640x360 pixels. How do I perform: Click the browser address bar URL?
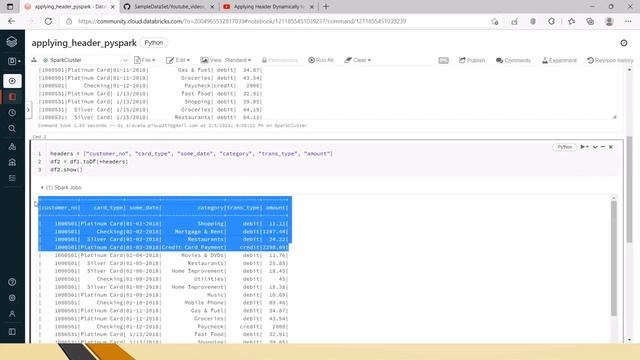(x=242, y=21)
